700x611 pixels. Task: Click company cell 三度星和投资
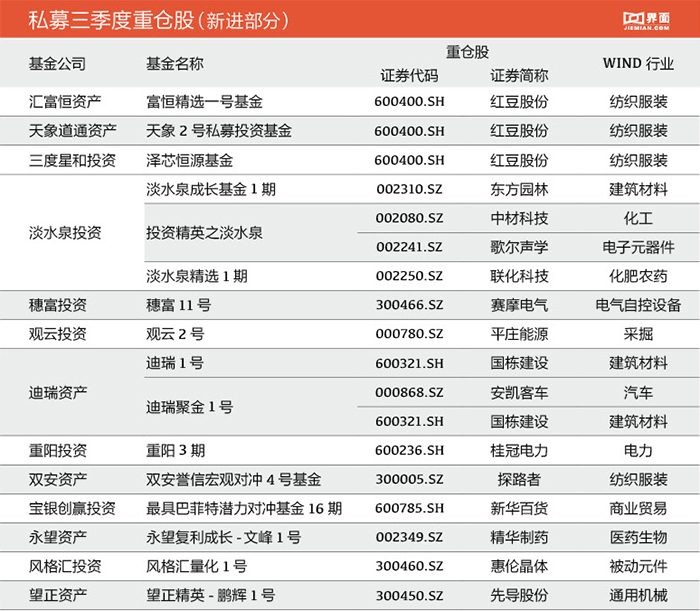[72, 160]
